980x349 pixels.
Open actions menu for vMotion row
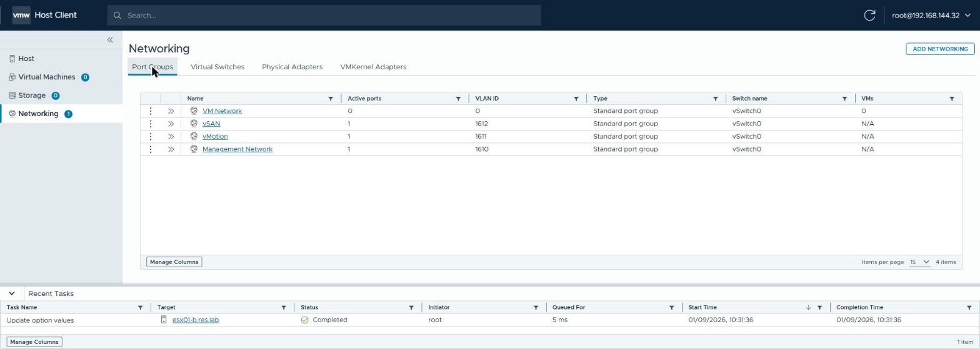point(151,136)
